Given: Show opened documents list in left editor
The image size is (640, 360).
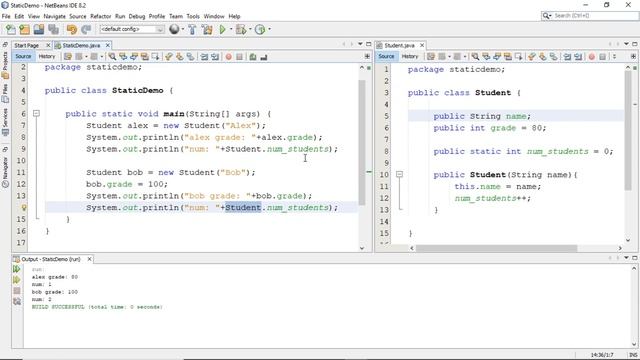Looking at the screenshot, I should 360,44.
